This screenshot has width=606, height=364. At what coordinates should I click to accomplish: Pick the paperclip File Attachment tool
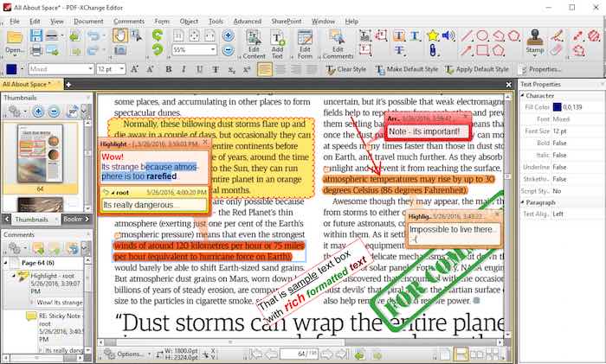click(x=433, y=50)
